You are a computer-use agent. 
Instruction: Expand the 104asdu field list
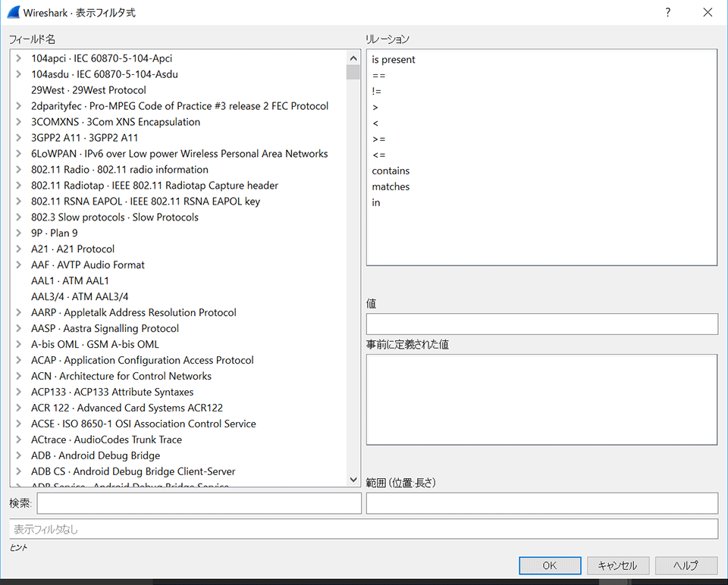click(x=18, y=74)
